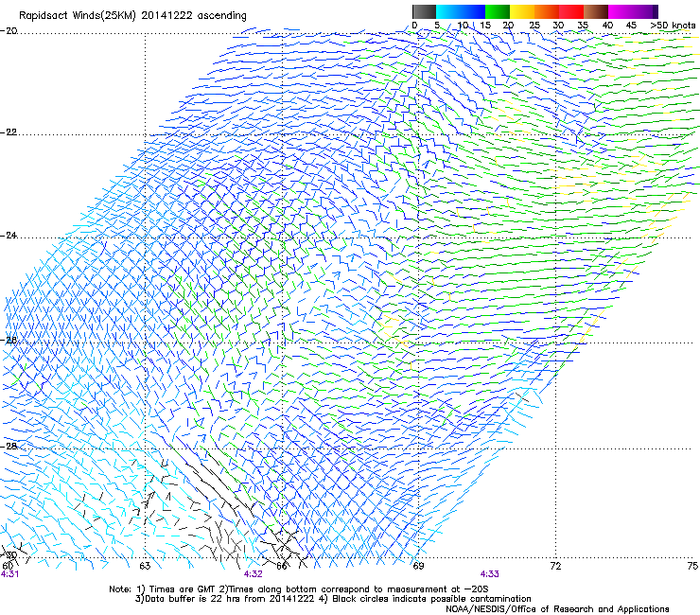The height and width of the screenshot is (615, 700).
Task: Click the -20 latitude axis label
Action: click(x=9, y=31)
